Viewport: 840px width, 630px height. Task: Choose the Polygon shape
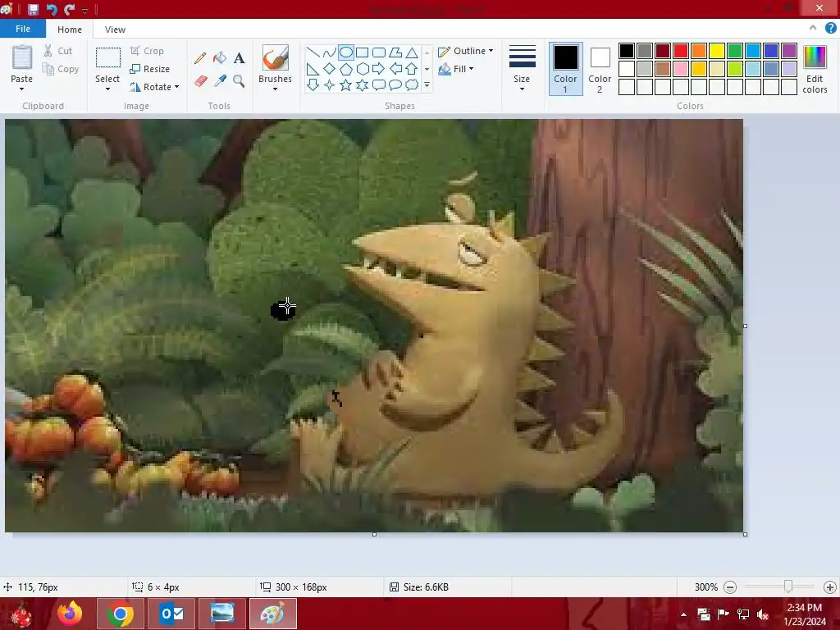(x=395, y=52)
